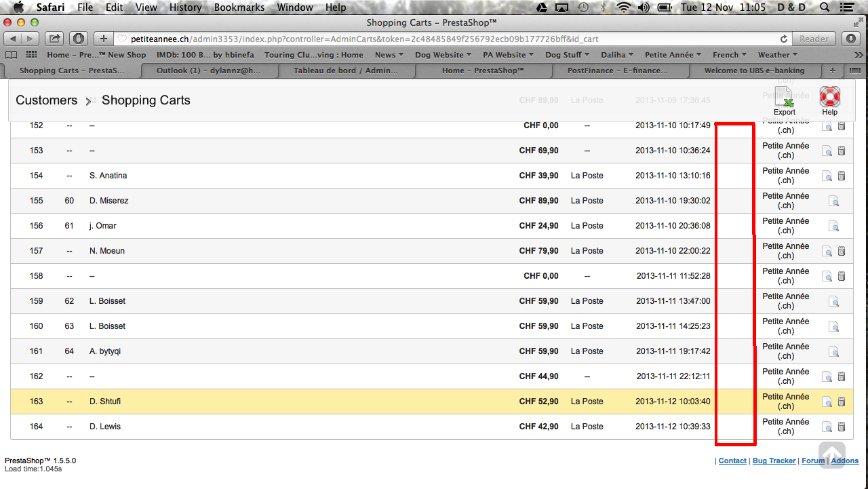Open Forum footer link
This screenshot has width=868, height=489.
click(813, 461)
